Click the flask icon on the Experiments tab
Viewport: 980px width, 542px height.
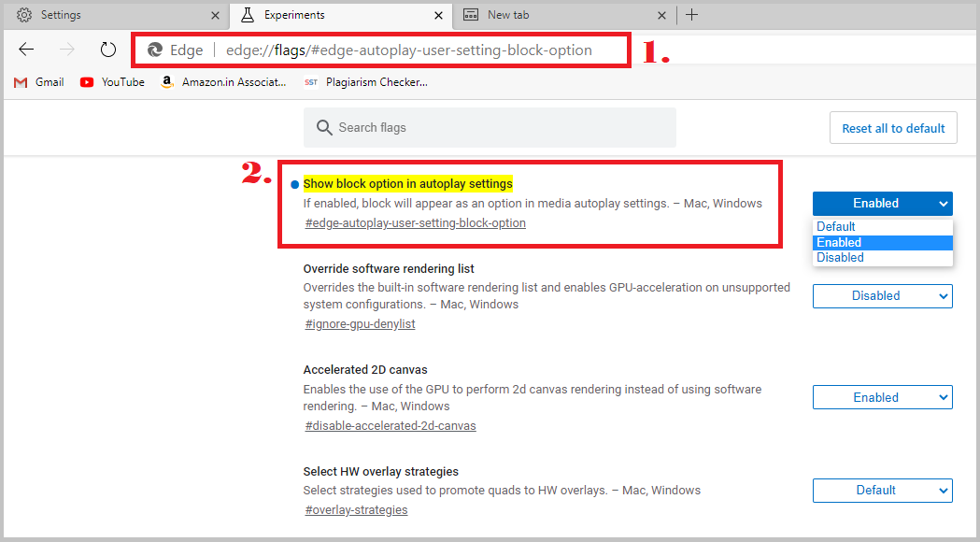click(249, 15)
